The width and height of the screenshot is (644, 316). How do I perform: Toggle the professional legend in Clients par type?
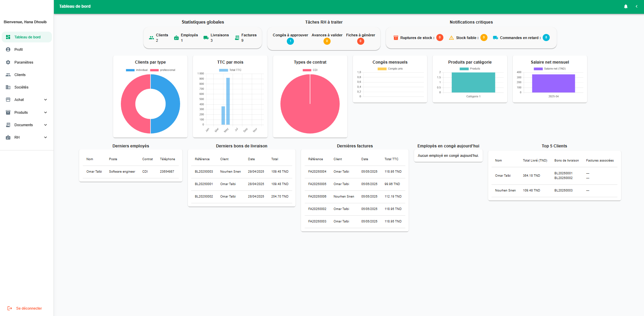[x=163, y=70]
